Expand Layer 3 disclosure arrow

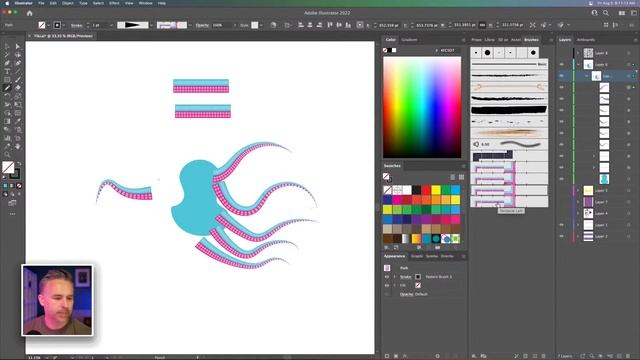point(578,191)
